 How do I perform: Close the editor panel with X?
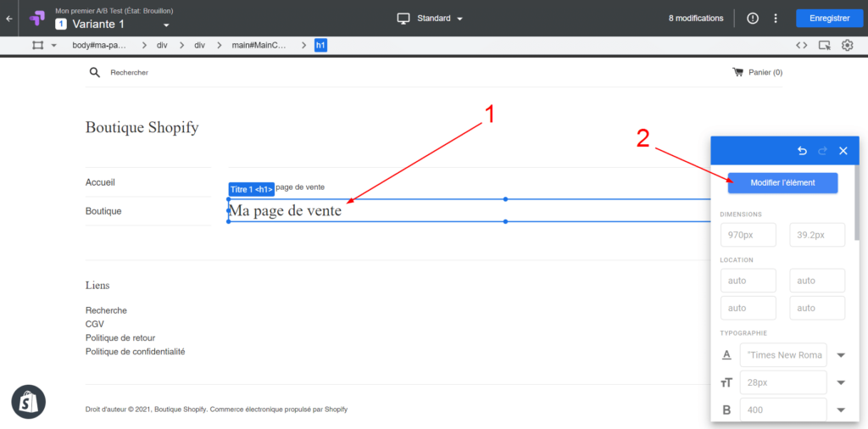tap(843, 151)
